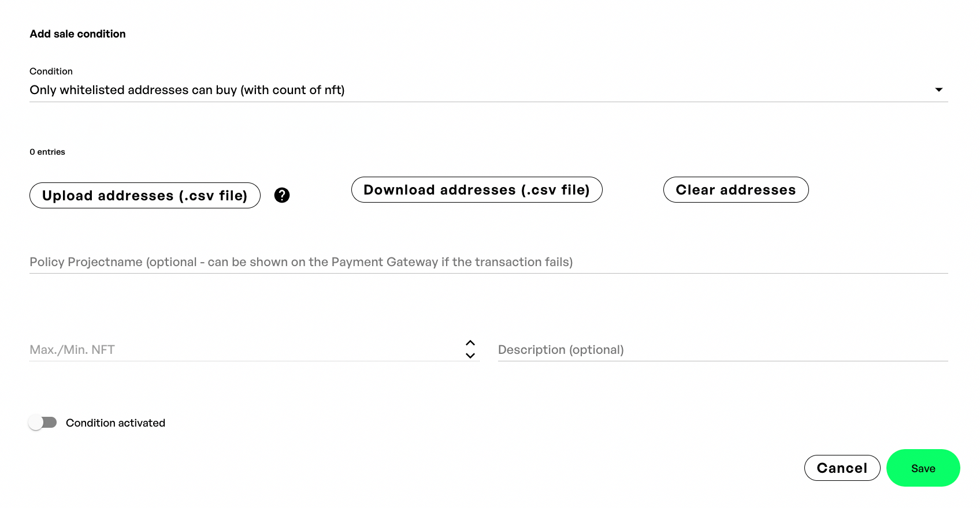Click the gray track of the activation switch
The width and height of the screenshot is (980, 508).
click(x=51, y=423)
